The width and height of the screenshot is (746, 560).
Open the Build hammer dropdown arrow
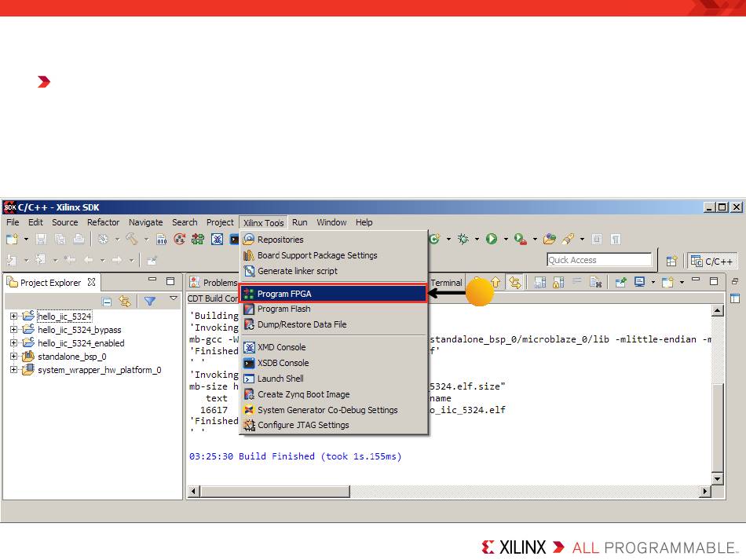click(146, 240)
